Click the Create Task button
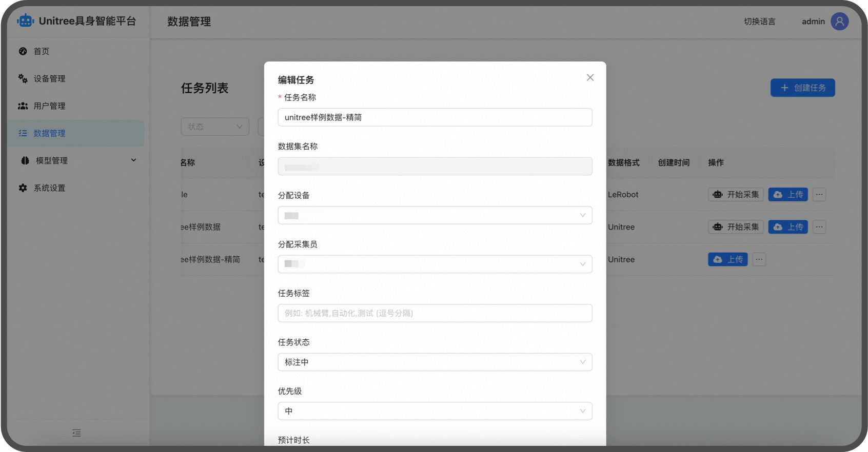Viewport: 868px width, 452px height. (x=802, y=88)
